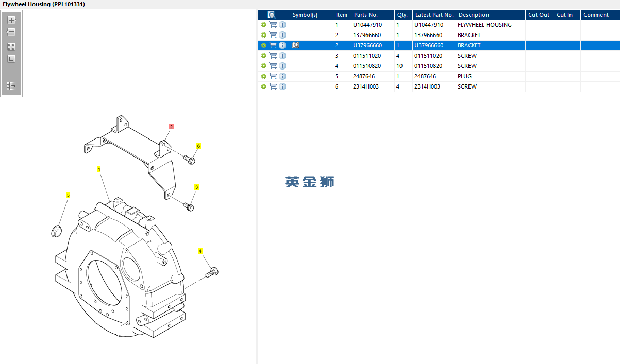Click green gear icon for FLYWHEEL HOUSING row
This screenshot has height=364, width=620.
pyautogui.click(x=264, y=25)
